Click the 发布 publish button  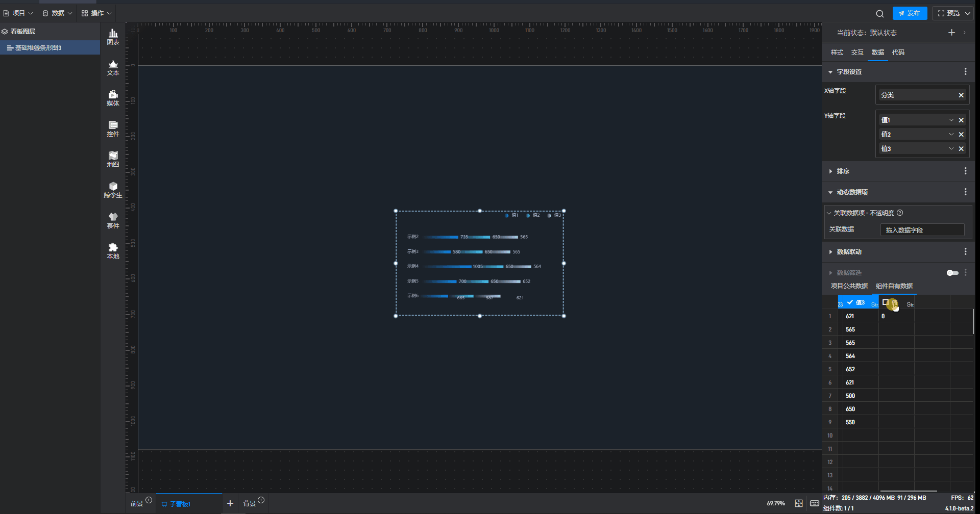coord(910,13)
